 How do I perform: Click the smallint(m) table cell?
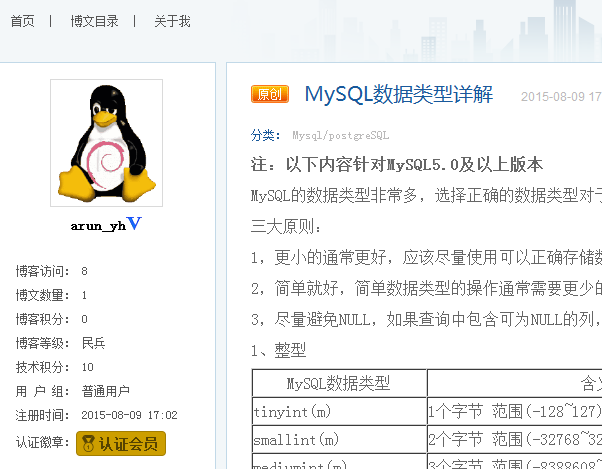point(339,439)
